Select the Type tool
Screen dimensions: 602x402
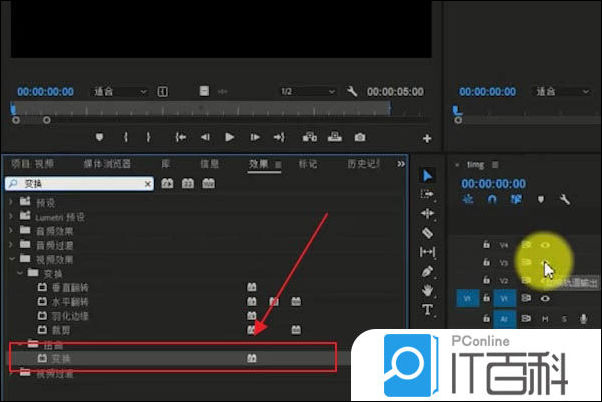(427, 309)
